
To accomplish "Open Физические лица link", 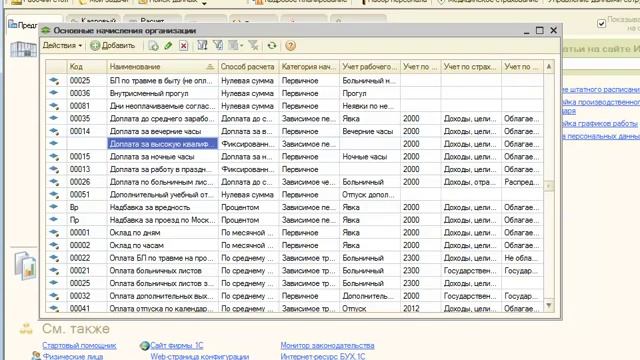I will [73, 356].
